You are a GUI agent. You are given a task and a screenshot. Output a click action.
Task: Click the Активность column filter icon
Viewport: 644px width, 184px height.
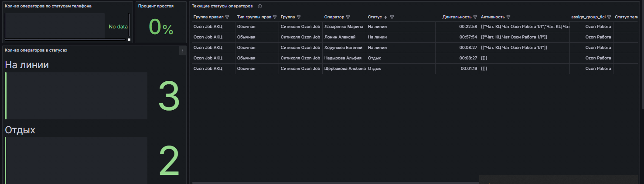508,17
